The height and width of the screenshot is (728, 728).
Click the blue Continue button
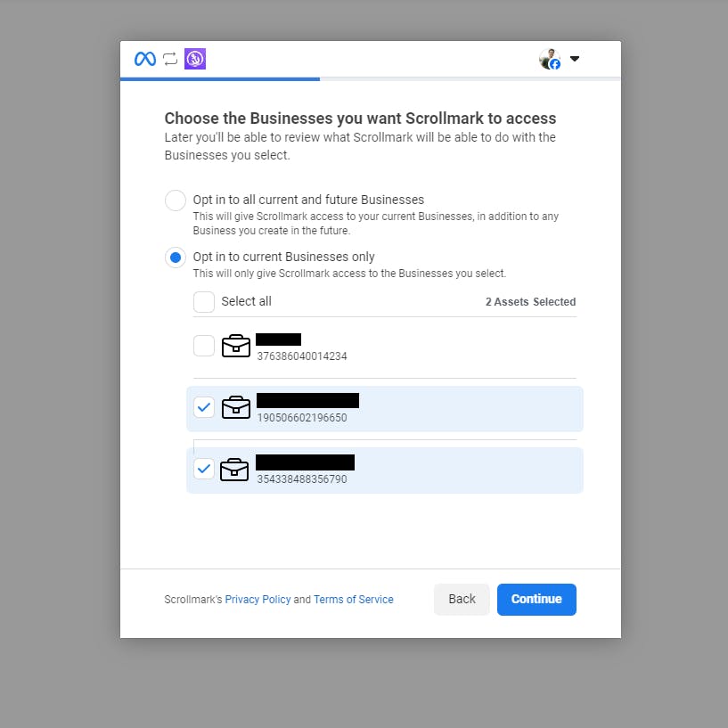click(536, 600)
